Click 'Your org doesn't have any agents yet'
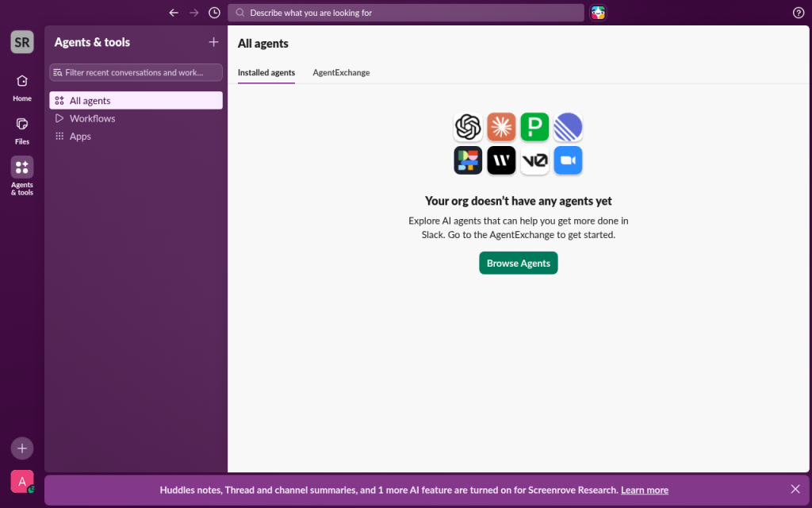 point(519,201)
